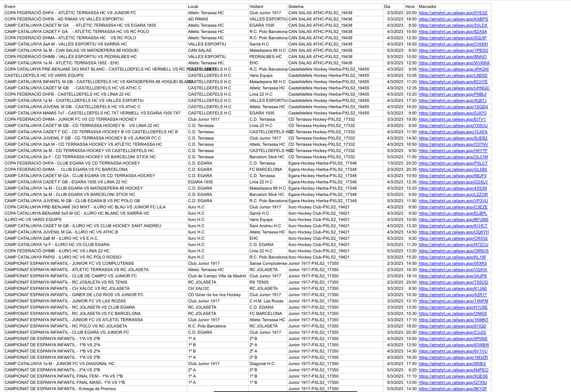Open link ending JPAQW
The height and width of the screenshot is (392, 571).
pyautogui.click(x=454, y=69)
